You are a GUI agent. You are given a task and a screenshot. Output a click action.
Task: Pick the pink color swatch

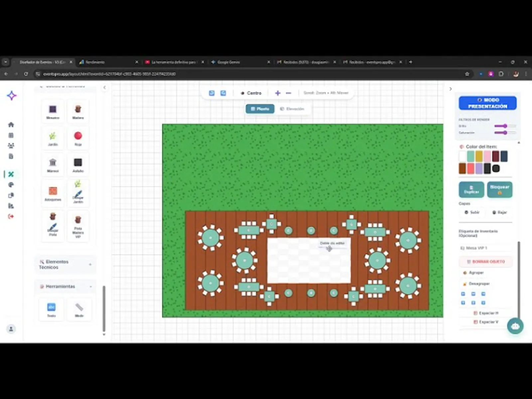487,156
